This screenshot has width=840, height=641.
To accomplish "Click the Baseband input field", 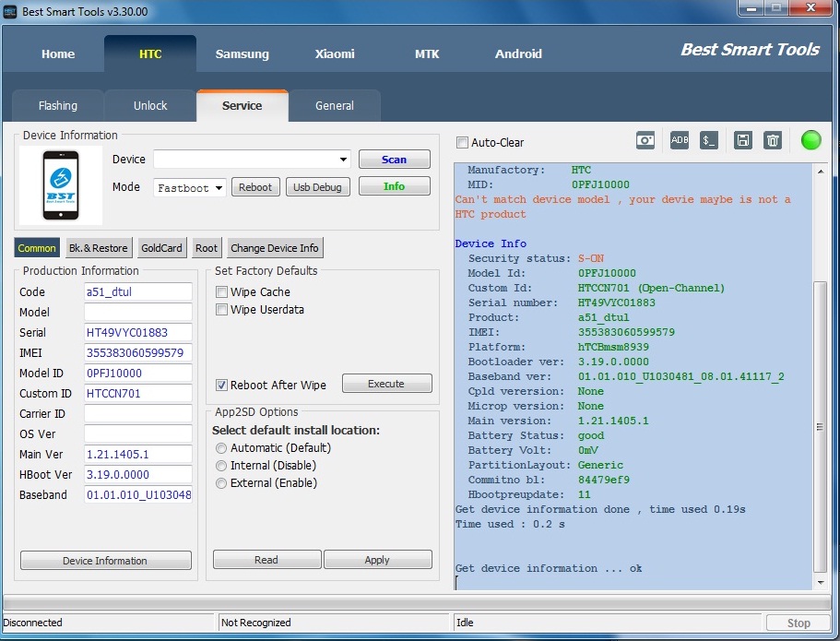I will pyautogui.click(x=137, y=495).
